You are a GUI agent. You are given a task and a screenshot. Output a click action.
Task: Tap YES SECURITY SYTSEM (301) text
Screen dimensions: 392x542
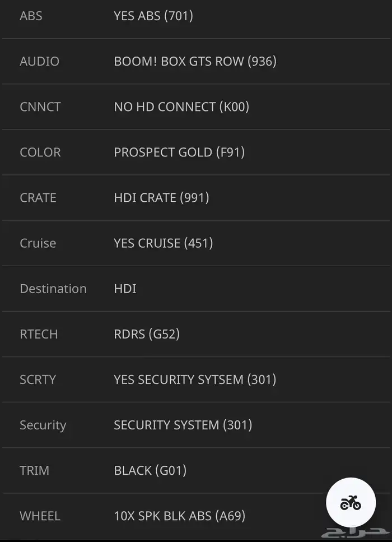coord(195,379)
